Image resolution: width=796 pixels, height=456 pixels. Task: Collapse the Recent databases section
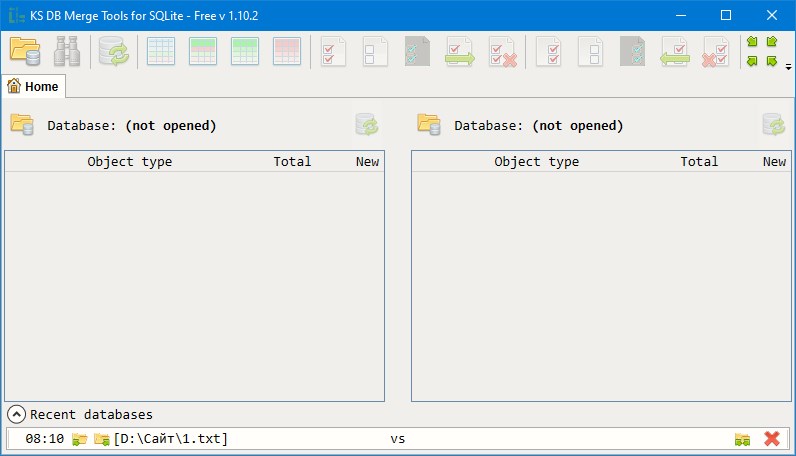(16, 414)
